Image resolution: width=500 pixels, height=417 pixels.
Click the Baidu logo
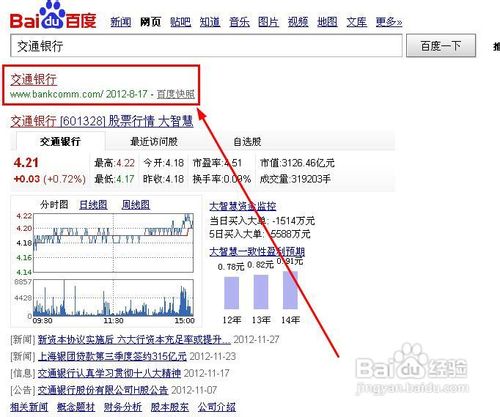point(53,16)
